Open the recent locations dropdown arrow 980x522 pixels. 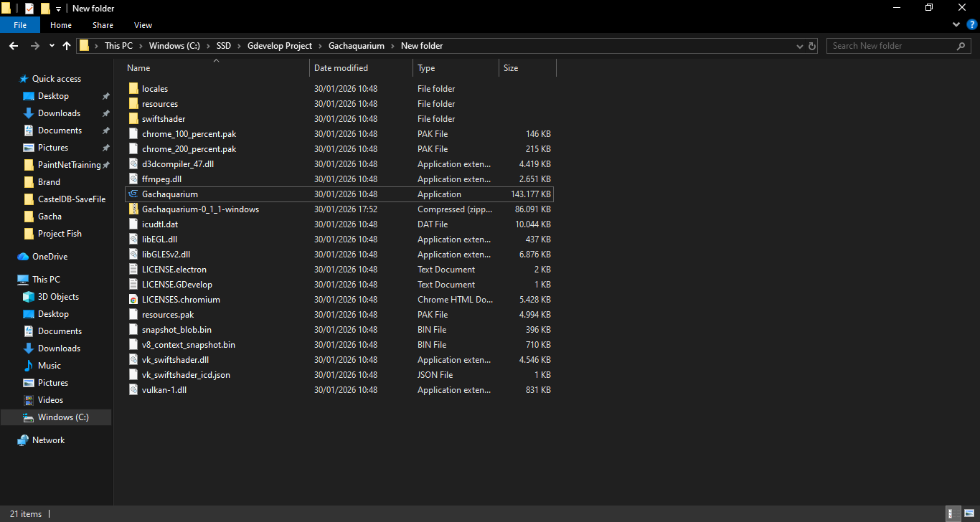pos(52,46)
